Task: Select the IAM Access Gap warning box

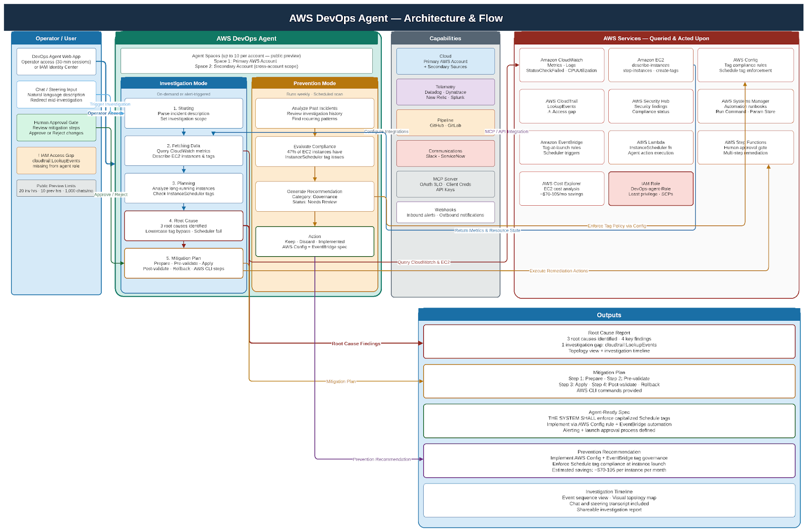Action: 56,160
